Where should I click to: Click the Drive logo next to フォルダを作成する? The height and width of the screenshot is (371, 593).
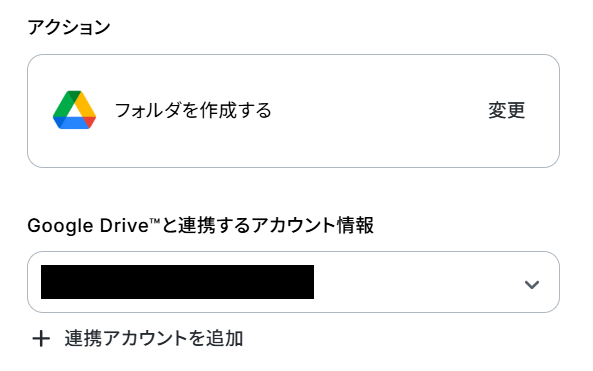click(75, 110)
